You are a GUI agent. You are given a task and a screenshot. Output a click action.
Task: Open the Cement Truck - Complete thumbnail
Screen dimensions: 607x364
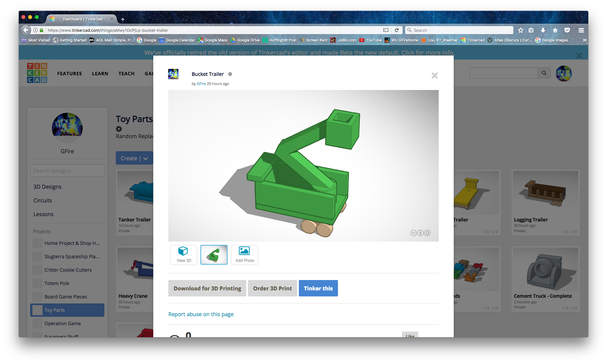click(545, 269)
